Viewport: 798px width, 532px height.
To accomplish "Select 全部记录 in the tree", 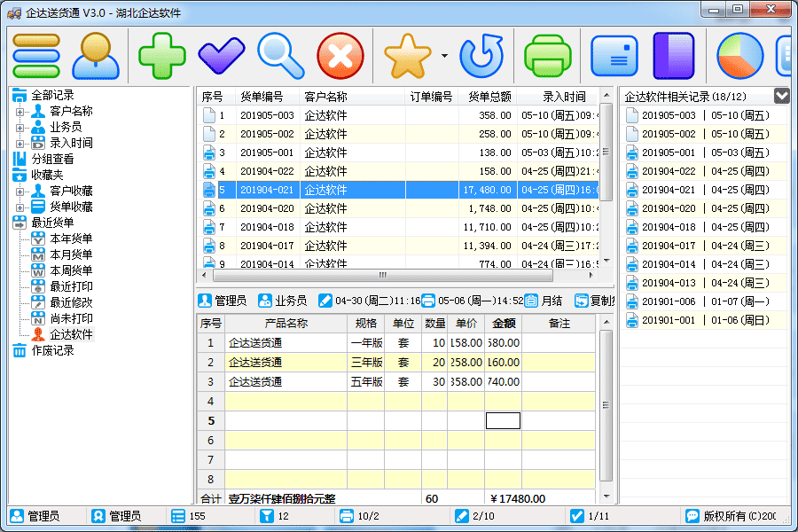I will (x=52, y=95).
